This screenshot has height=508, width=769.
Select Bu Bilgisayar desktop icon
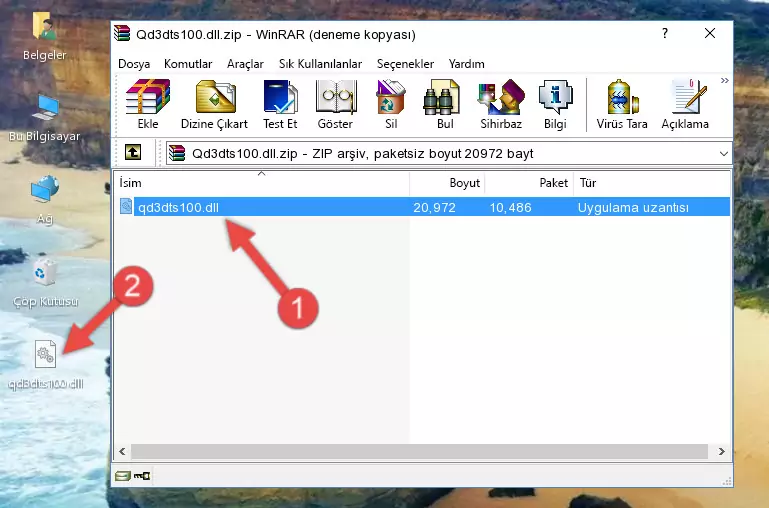45,118
